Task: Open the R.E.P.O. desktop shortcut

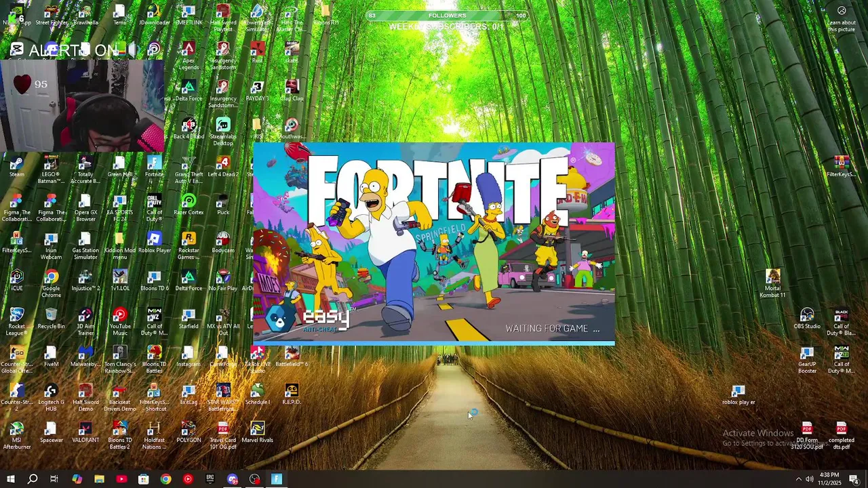Action: (292, 395)
